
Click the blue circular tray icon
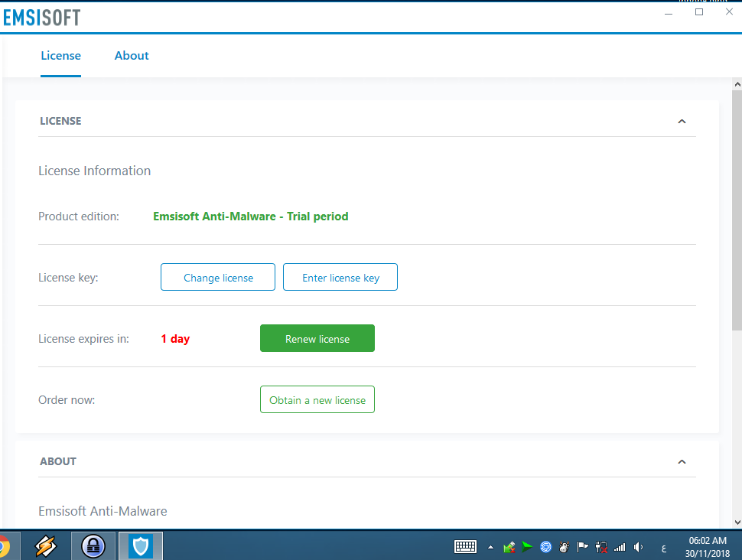(545, 547)
